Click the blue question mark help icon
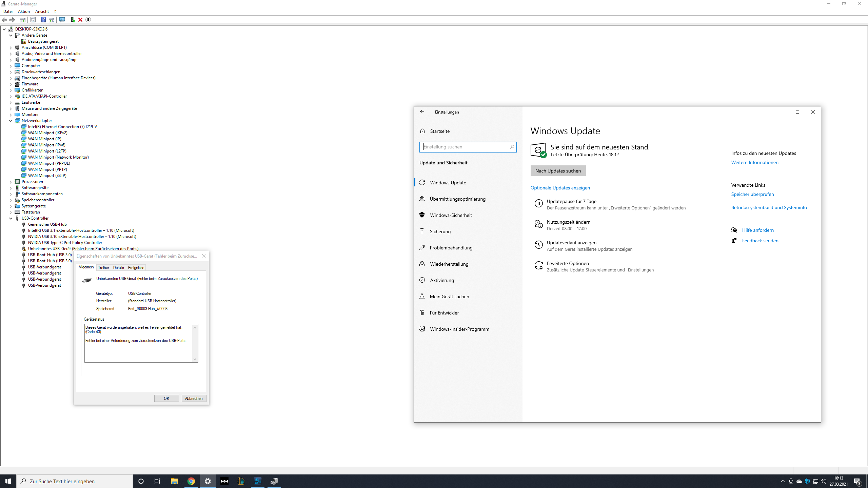The width and height of the screenshot is (868, 488). (43, 20)
